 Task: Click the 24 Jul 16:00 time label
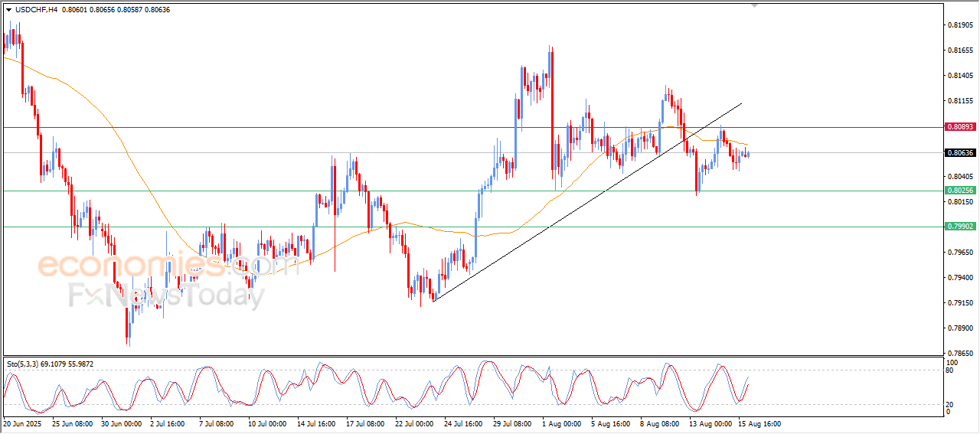[463, 423]
